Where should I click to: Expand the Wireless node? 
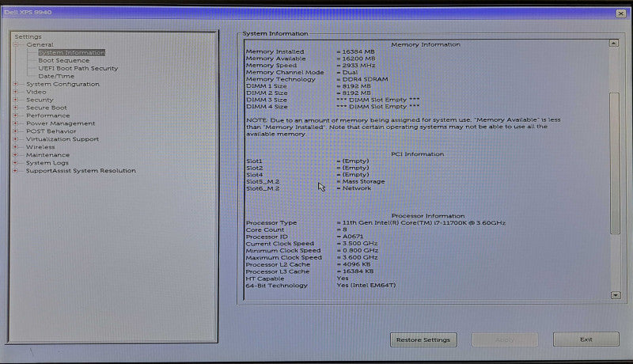tap(16, 147)
